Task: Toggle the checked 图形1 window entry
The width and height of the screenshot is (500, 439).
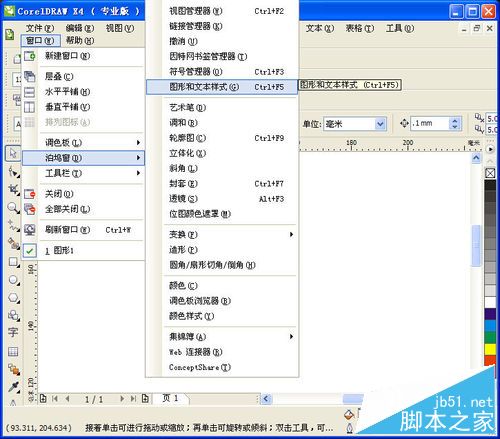Action: 83,251
